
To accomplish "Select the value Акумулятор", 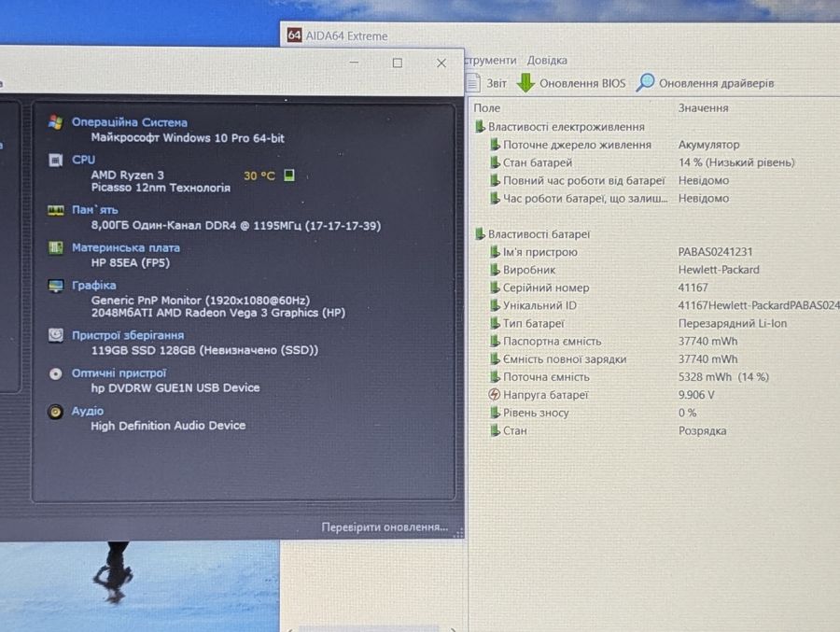I will [x=708, y=144].
